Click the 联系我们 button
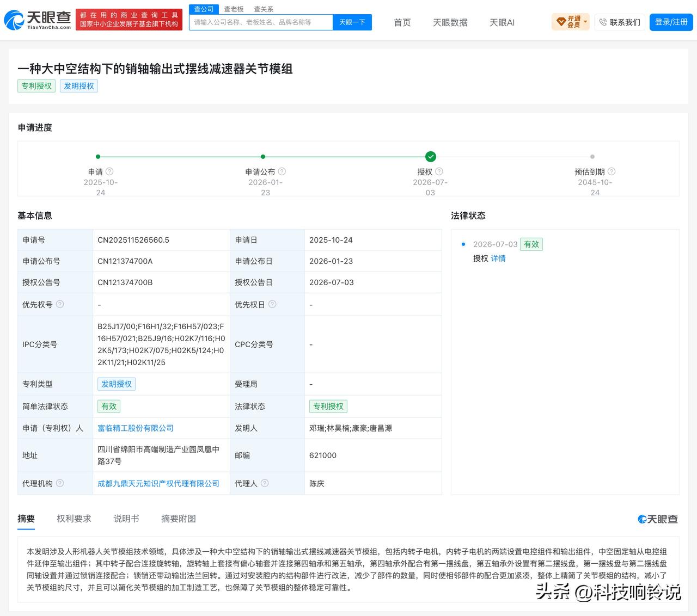Image resolution: width=697 pixels, height=616 pixels. (620, 22)
